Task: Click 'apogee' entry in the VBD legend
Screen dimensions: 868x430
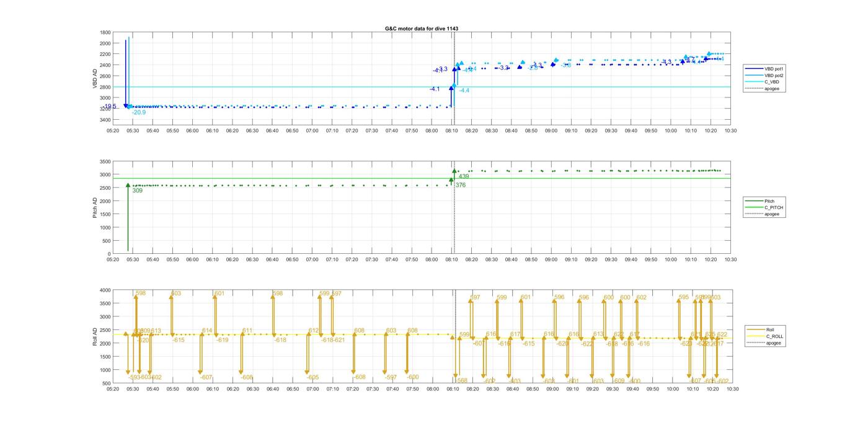Action: click(772, 89)
